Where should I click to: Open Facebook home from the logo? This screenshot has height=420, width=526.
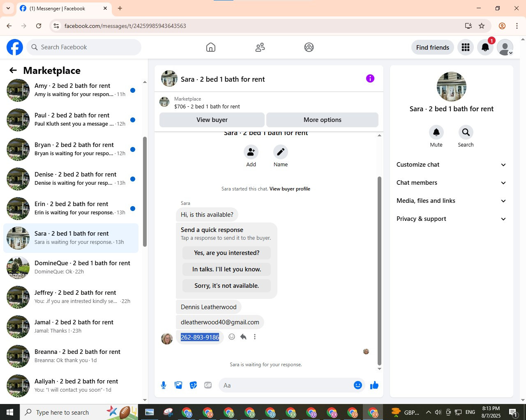point(15,47)
